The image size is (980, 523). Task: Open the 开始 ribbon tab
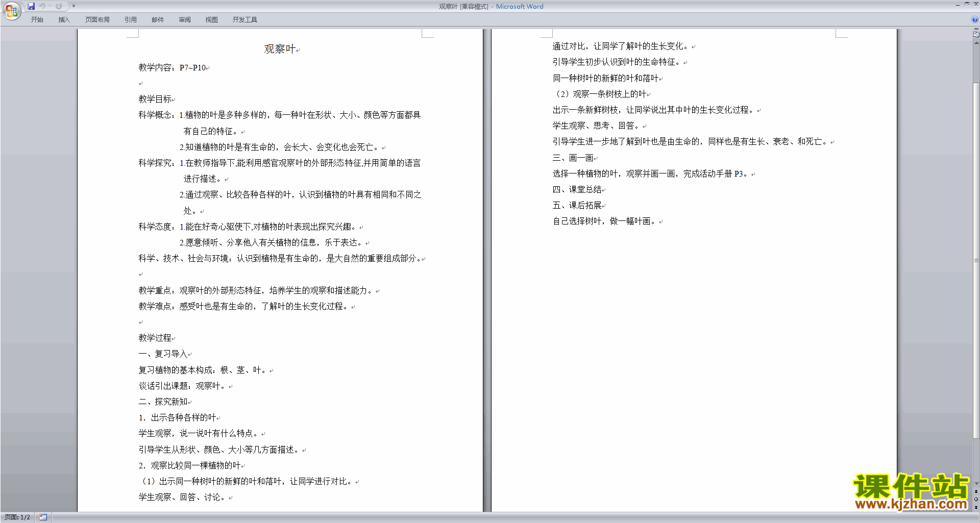[x=37, y=19]
